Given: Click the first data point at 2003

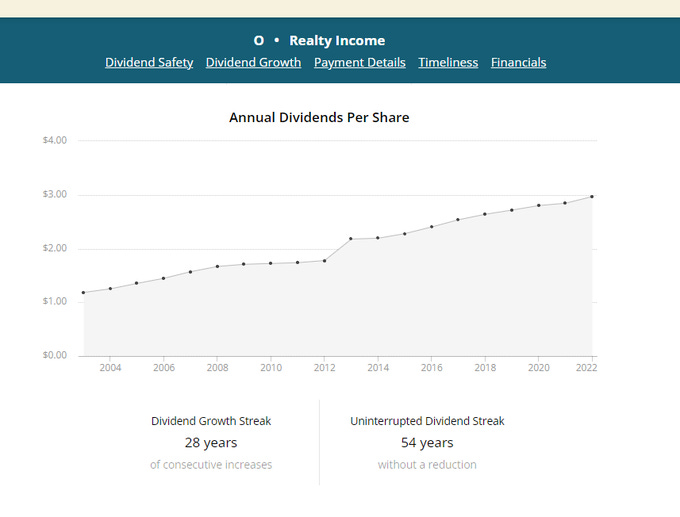Looking at the screenshot, I should 83,292.
